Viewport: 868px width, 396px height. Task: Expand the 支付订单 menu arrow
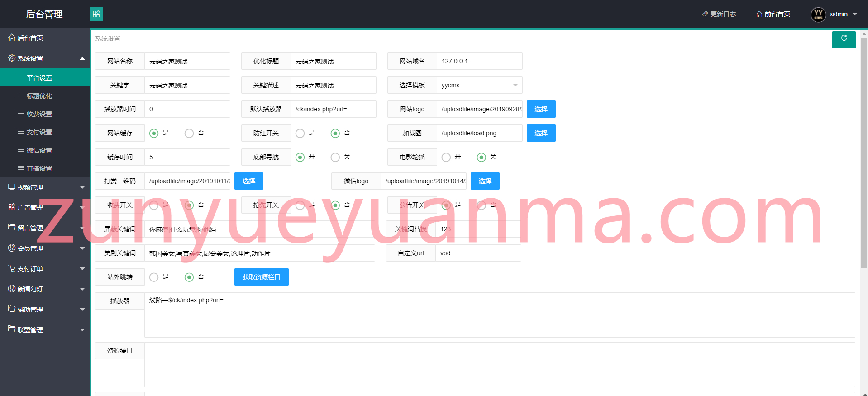(x=82, y=269)
